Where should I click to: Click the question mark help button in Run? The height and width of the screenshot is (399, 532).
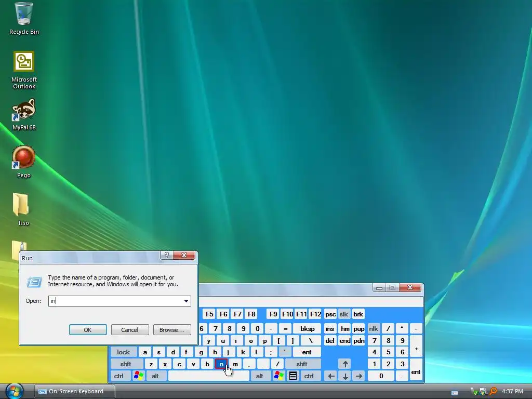(x=167, y=255)
